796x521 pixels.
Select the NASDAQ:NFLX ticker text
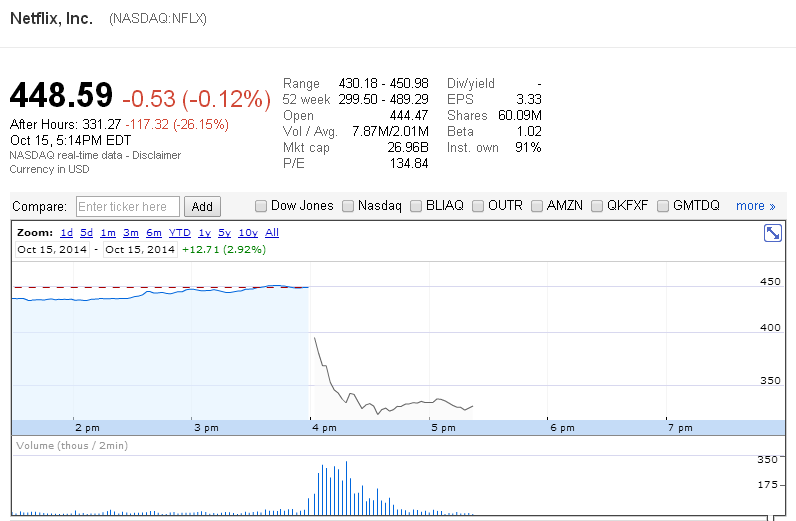pos(158,19)
